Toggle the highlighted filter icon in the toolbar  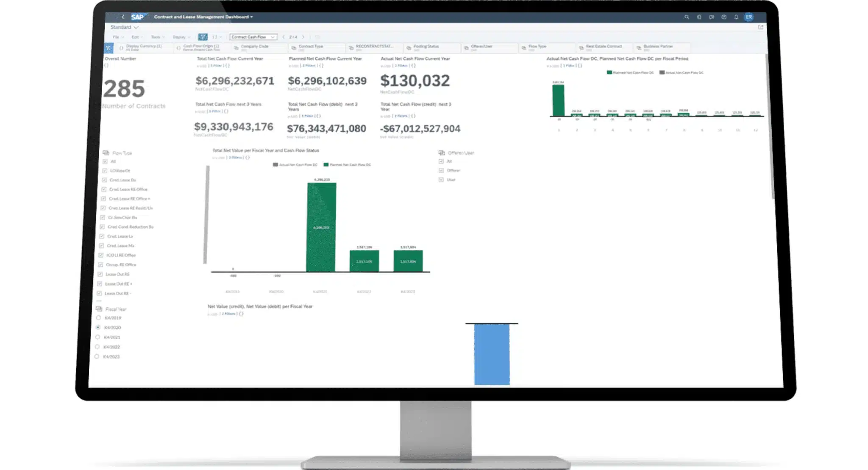(203, 37)
